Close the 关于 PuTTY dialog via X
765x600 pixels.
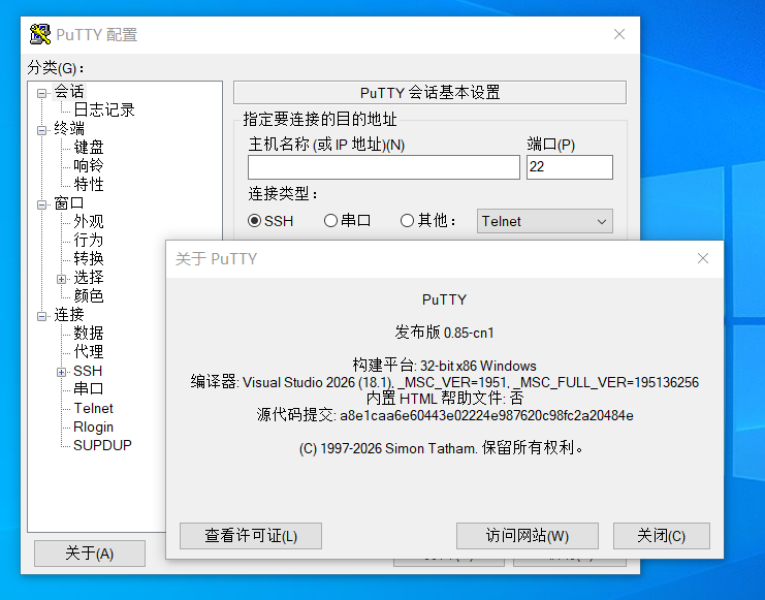tap(703, 259)
